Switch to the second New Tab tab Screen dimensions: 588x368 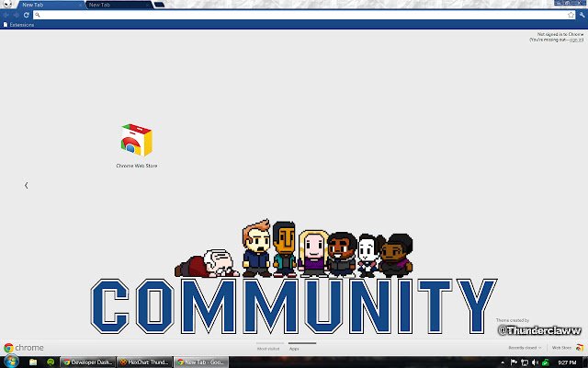coord(119,5)
